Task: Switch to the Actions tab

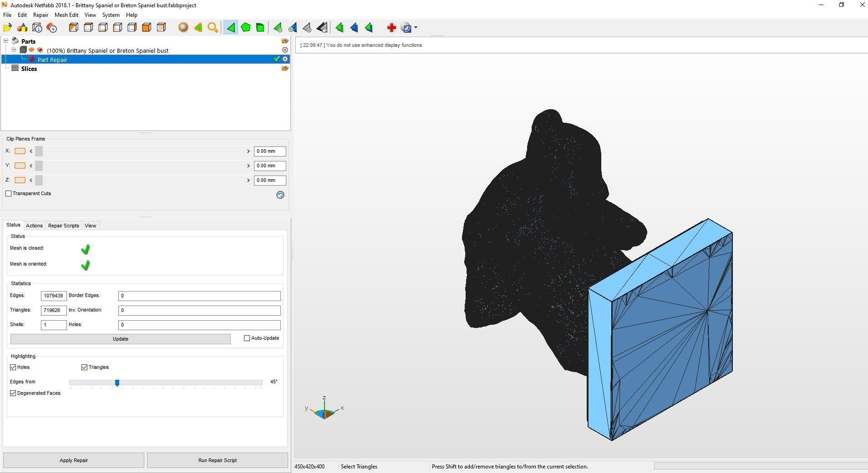Action: point(34,226)
